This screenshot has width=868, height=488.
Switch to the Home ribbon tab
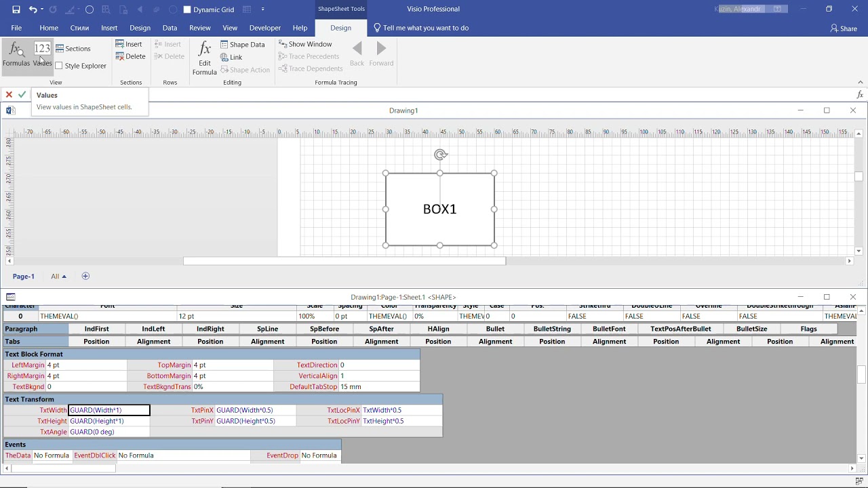pos(49,28)
